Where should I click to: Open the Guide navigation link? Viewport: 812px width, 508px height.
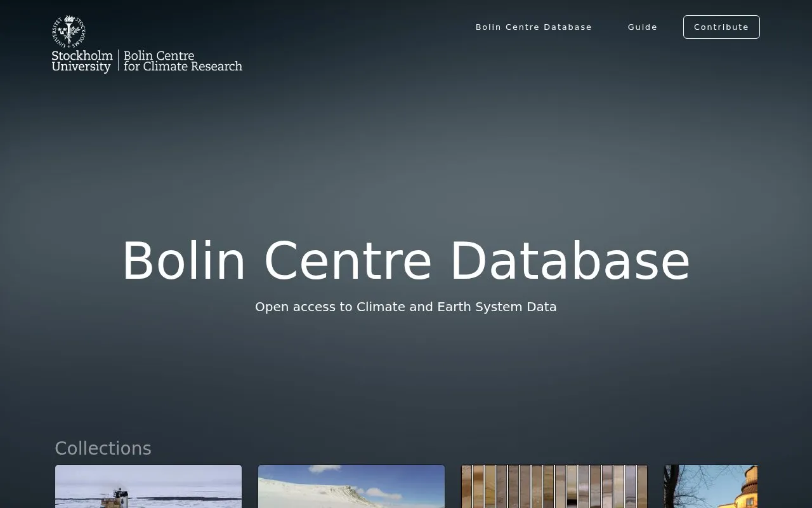(x=643, y=27)
